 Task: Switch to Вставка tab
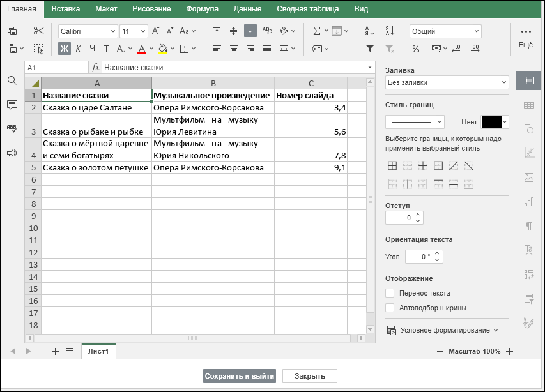66,9
